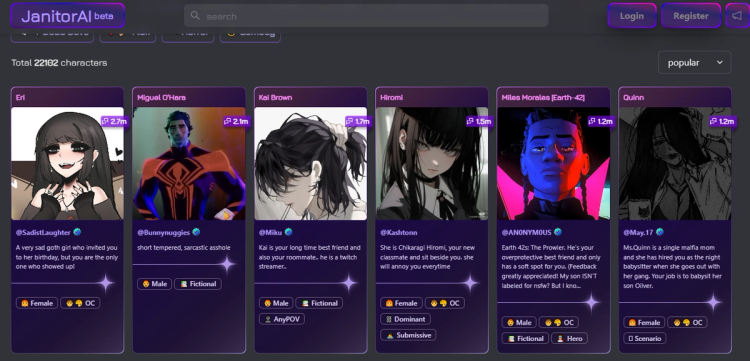This screenshot has width=750, height=361.
Task: Click the chevron arrow in the sort dropdown
Action: 720,63
